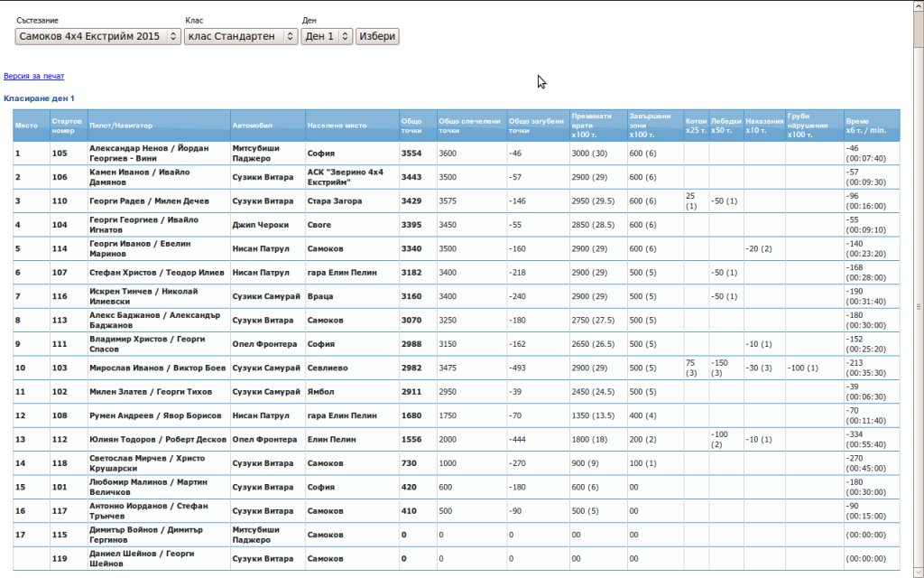
Task: Click the total points value 3554
Action: click(411, 154)
